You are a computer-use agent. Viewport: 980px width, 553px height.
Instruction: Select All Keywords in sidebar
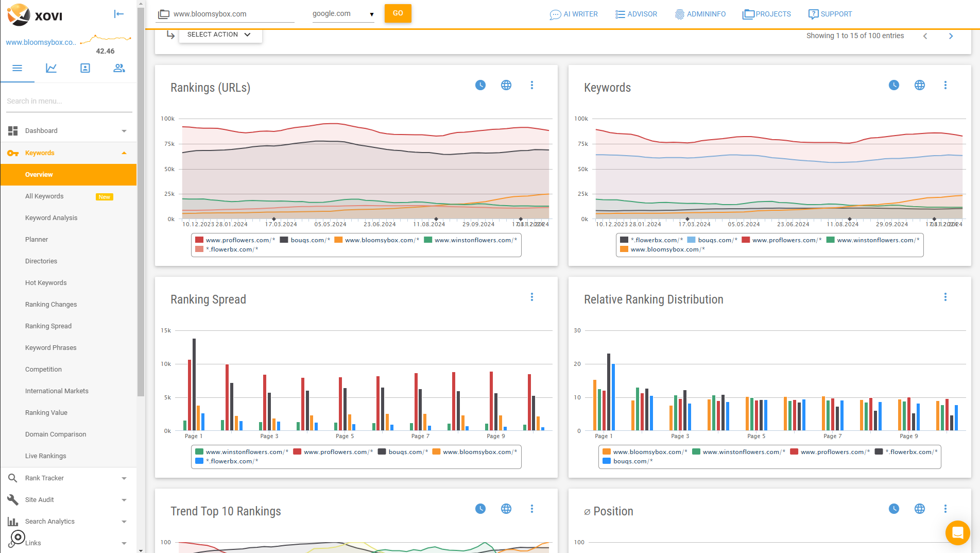(x=44, y=196)
